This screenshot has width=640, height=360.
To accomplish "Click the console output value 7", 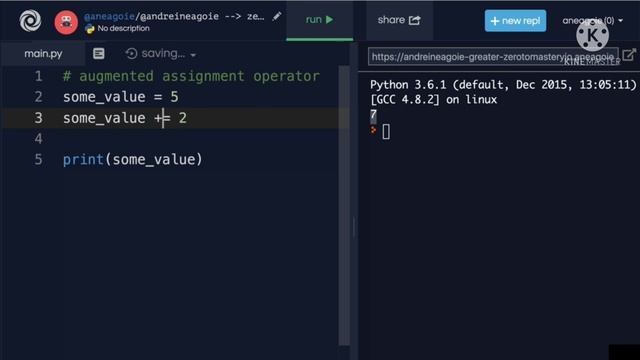I will coord(373,115).
